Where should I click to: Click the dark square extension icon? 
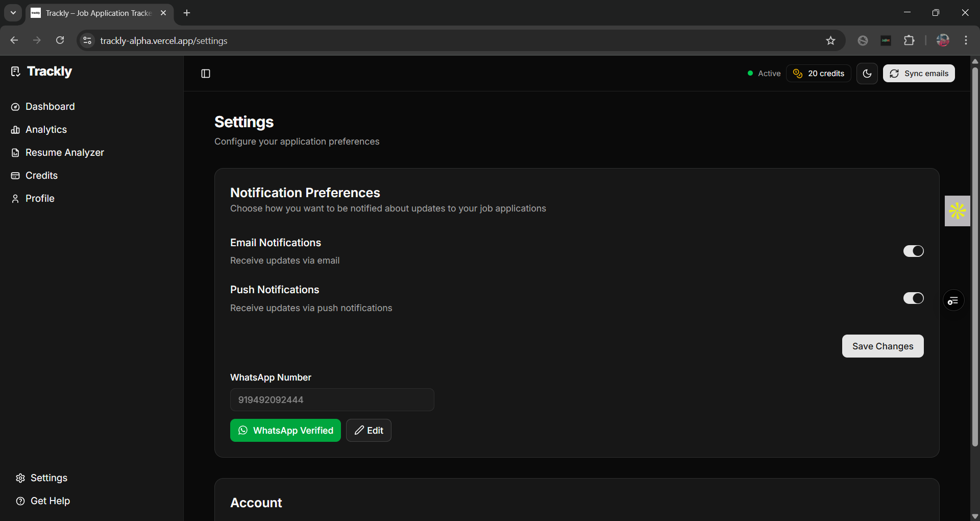[886, 41]
